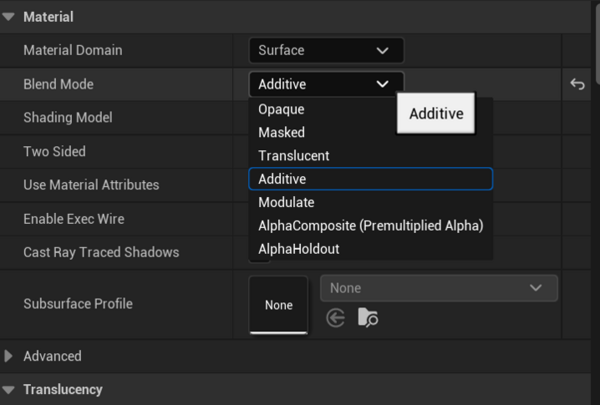Expand the Advanced section
The image size is (600, 405).
point(8,356)
